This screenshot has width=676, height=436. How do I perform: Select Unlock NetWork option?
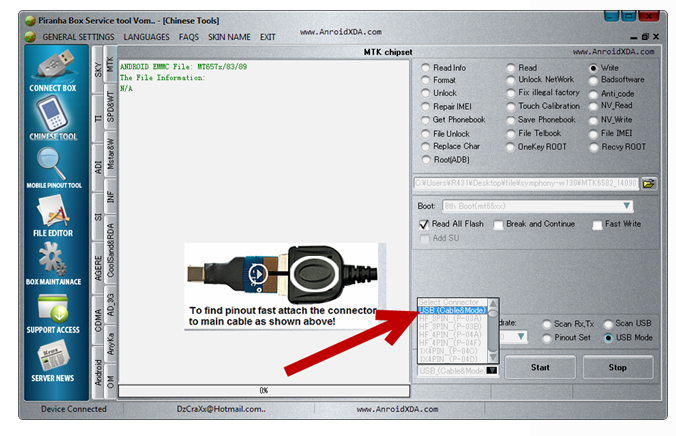point(511,80)
